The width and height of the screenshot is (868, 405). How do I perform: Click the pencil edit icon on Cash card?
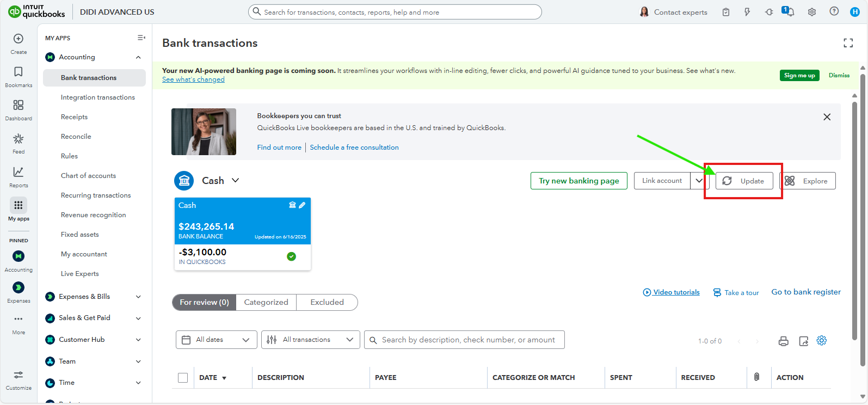pyautogui.click(x=302, y=205)
